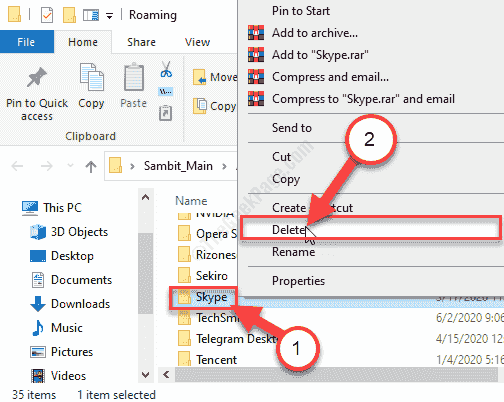Switch to the View ribbon tab
The width and height of the screenshot is (504, 402).
197,42
